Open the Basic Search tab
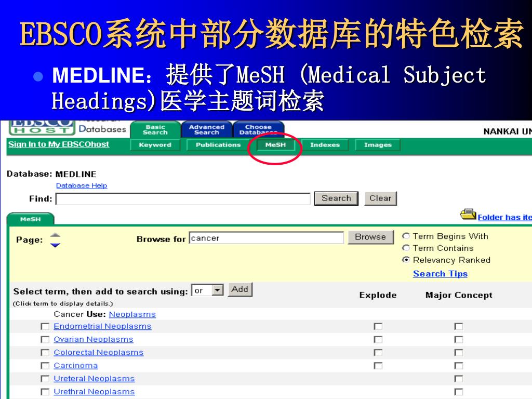 pyautogui.click(x=155, y=129)
